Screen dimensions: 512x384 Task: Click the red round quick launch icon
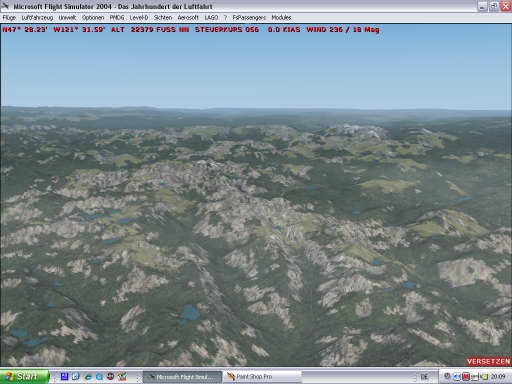[110, 377]
